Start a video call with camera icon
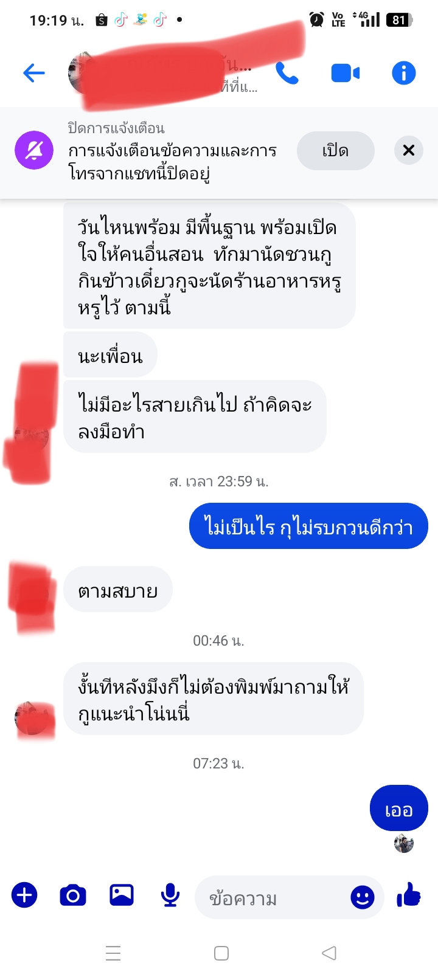The image size is (438, 980). click(345, 74)
